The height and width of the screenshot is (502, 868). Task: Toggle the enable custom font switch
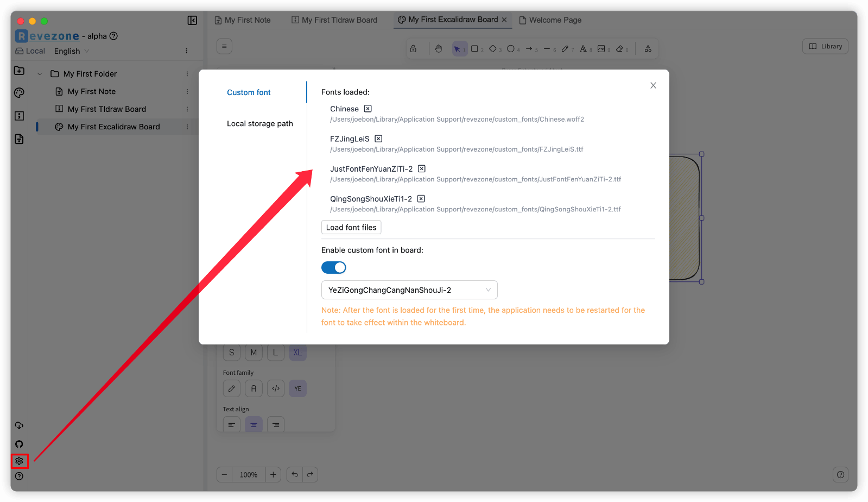[333, 267]
